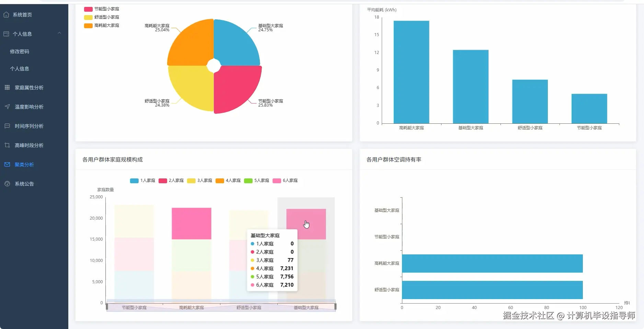The width and height of the screenshot is (644, 329).
Task: Toggle 高耗能大家庭 pie legend item
Action: tap(102, 25)
